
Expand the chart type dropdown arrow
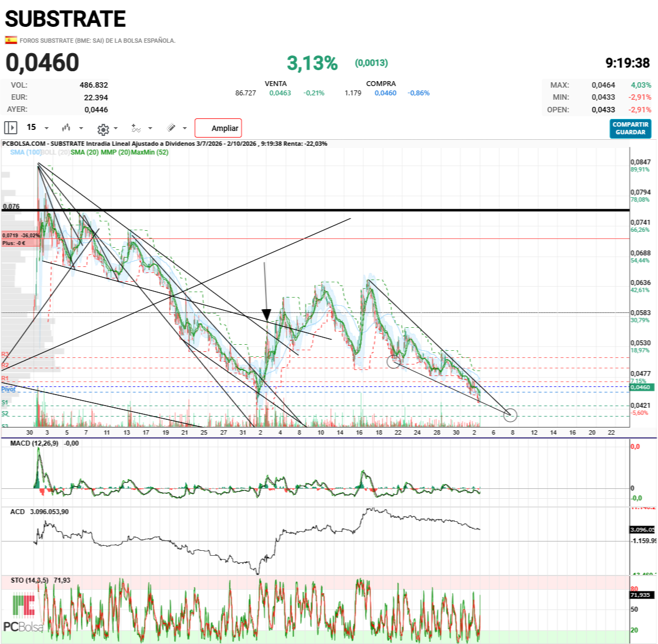tap(81, 128)
